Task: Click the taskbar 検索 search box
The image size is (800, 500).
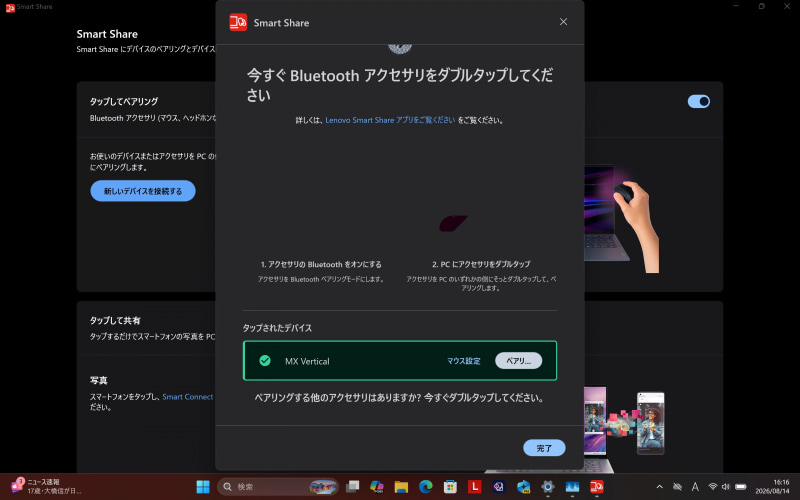Action: click(x=278, y=487)
